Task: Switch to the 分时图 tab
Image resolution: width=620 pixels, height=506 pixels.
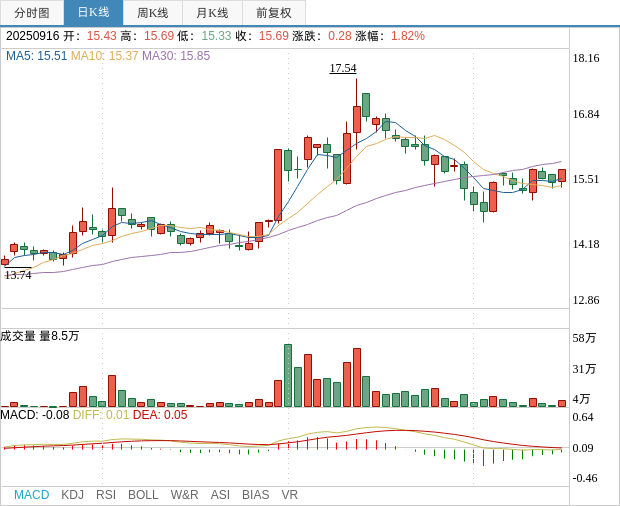Action: point(32,13)
